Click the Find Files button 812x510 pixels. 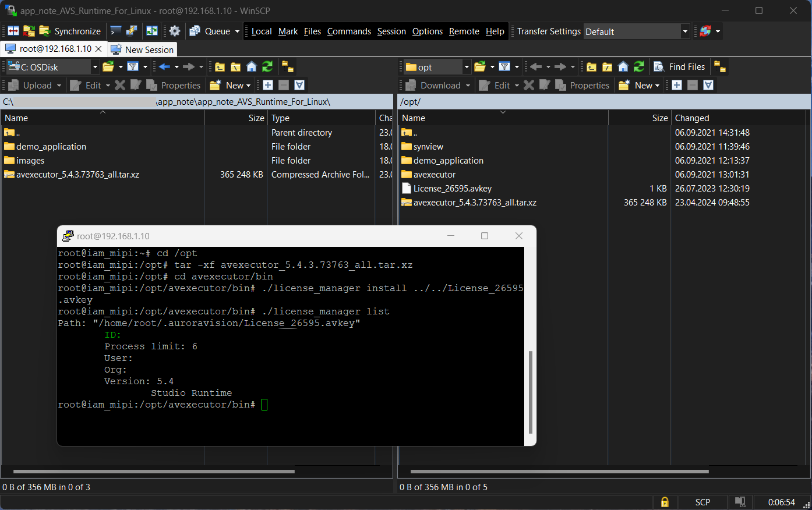[680, 67]
